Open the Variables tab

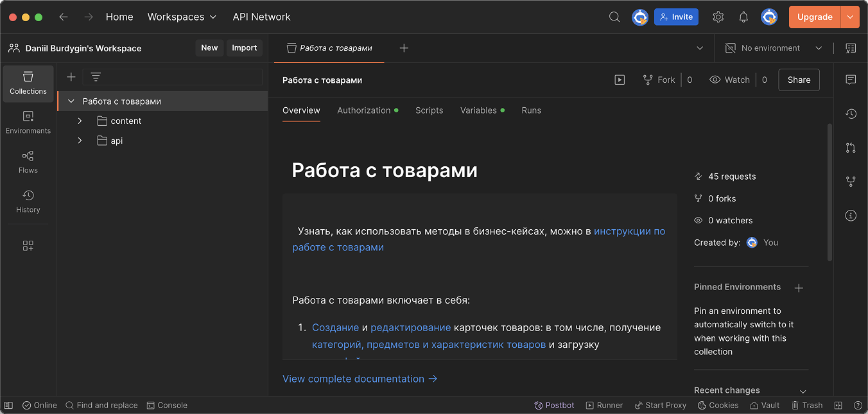coord(478,110)
